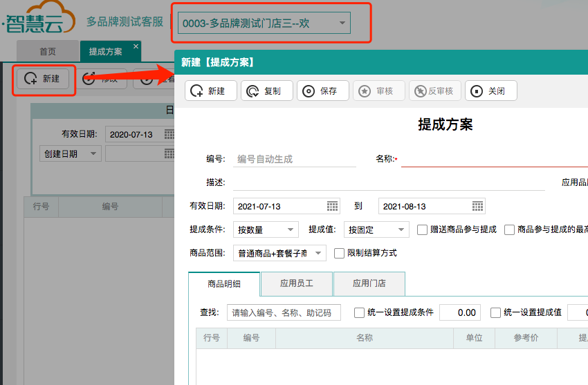Click the 新建 button in the background list toolbar

pos(44,79)
